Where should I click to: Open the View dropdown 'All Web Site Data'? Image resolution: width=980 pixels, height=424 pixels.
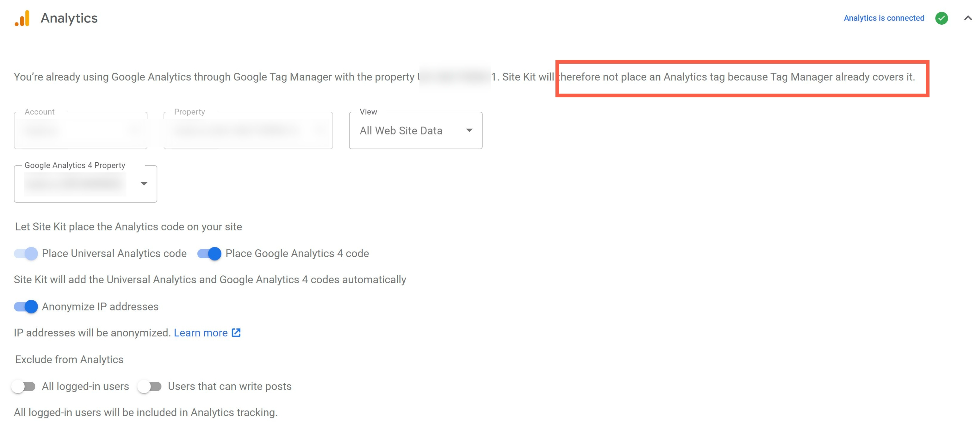point(416,130)
